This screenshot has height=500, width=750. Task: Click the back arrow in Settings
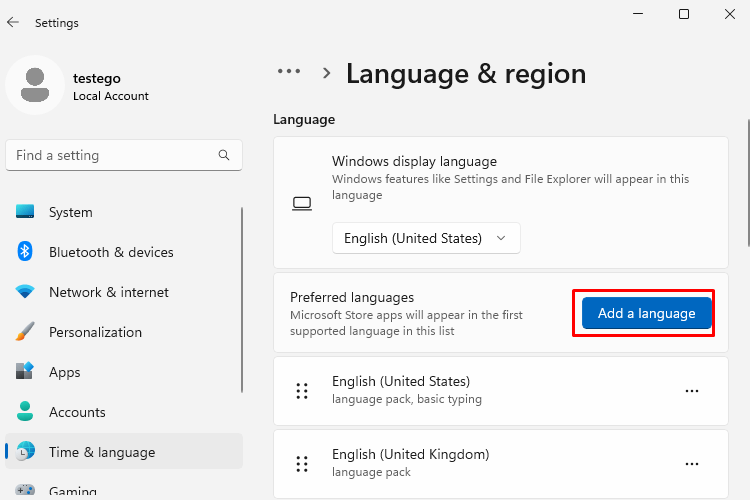click(x=13, y=22)
